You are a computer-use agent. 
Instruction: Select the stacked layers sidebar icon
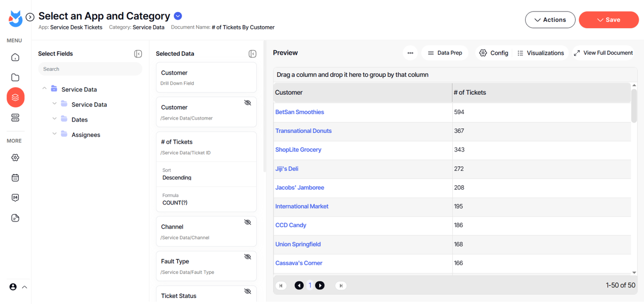click(x=15, y=97)
